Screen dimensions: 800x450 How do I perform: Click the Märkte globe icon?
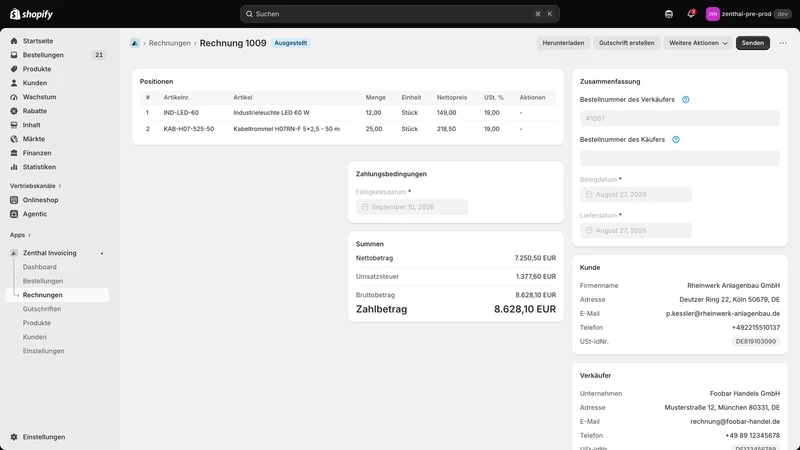pyautogui.click(x=14, y=139)
